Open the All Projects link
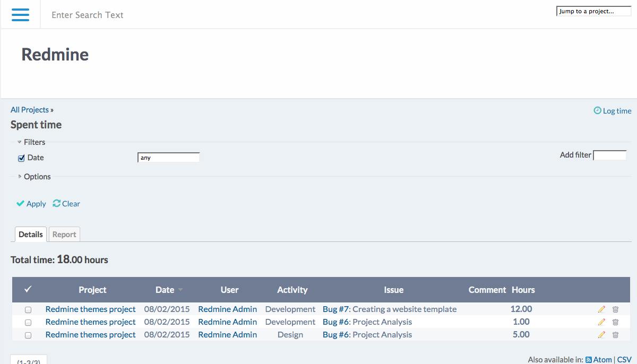This screenshot has height=364, width=637. pos(30,109)
